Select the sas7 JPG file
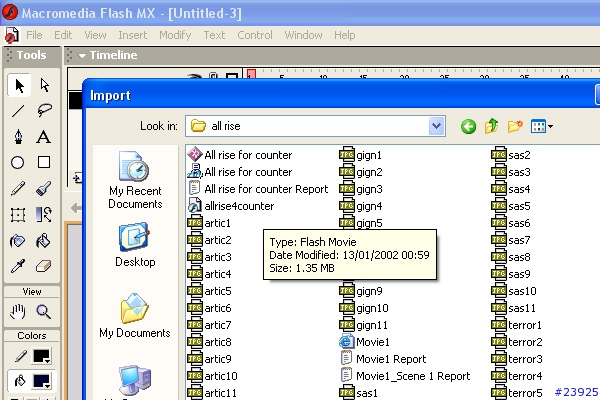The width and height of the screenshot is (600, 400). 511,240
